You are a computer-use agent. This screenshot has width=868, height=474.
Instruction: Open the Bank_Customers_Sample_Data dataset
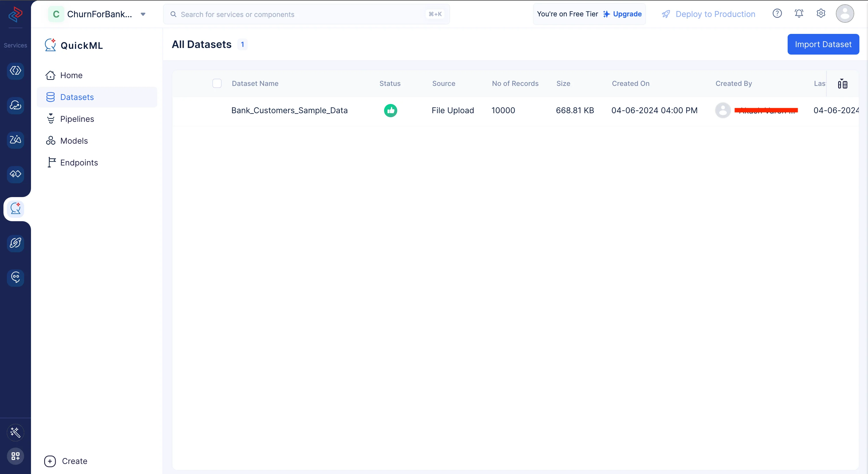pos(289,111)
